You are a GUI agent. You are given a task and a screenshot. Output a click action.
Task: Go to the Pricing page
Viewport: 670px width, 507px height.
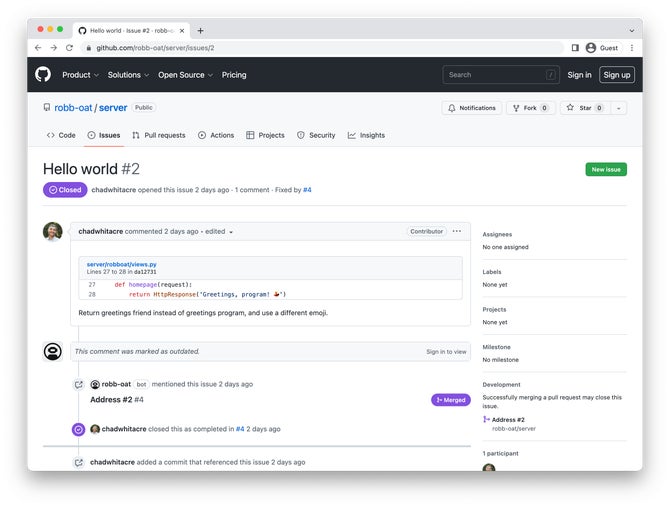pyautogui.click(x=234, y=75)
